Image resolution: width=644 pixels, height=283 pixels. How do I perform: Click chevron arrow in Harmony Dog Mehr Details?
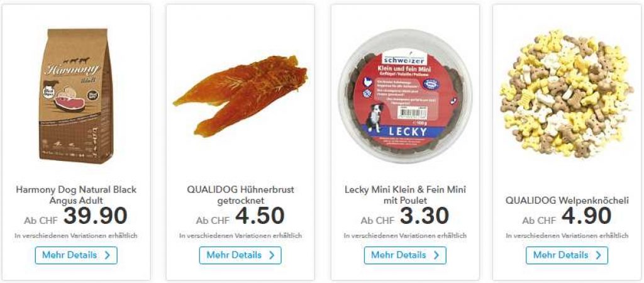(107, 255)
